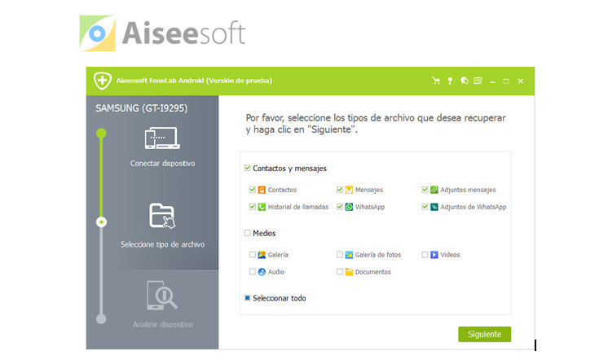Click the Conectar dispositivo step icon

[x=162, y=139]
